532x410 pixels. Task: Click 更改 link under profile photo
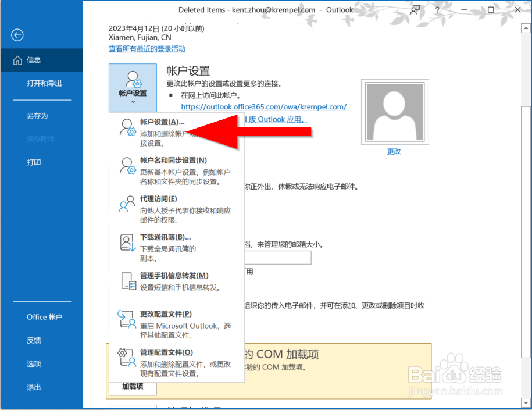click(394, 152)
